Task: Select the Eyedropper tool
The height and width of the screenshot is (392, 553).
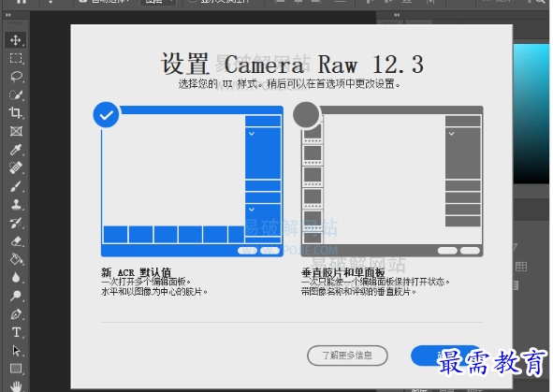Action: (x=16, y=150)
